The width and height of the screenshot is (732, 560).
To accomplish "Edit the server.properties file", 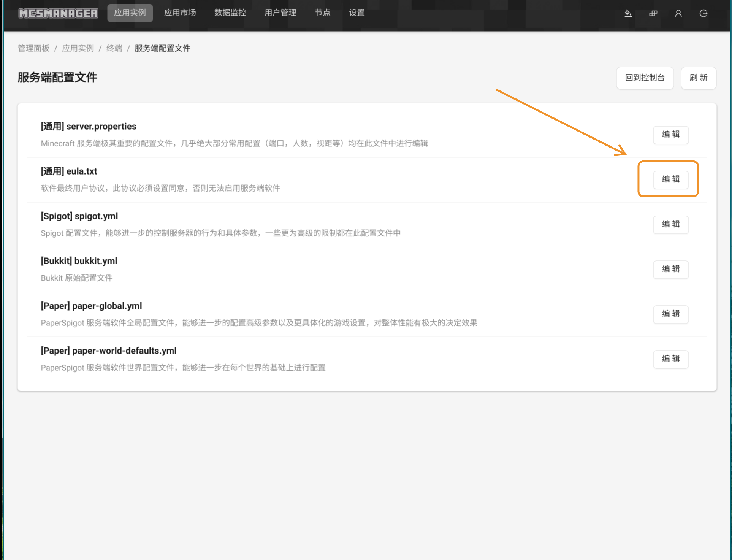I will (671, 135).
